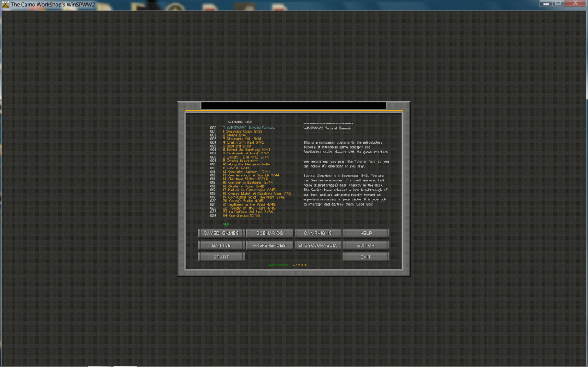Select scenario 21 Jagdtigers in the West 4/45

click(249, 204)
